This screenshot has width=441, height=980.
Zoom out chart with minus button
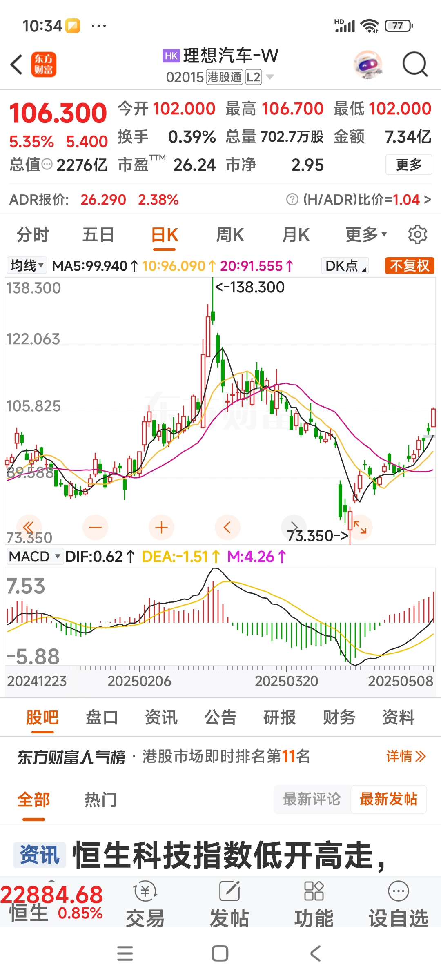tap(95, 527)
